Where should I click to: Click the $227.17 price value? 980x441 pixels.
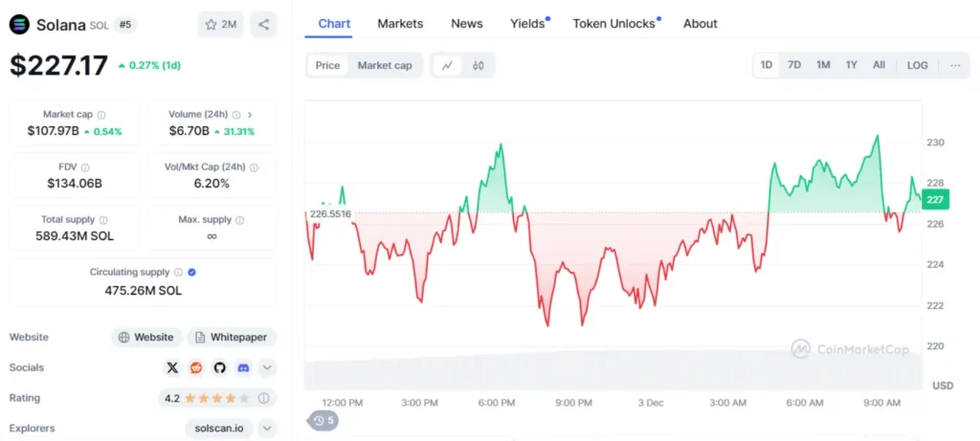point(58,66)
